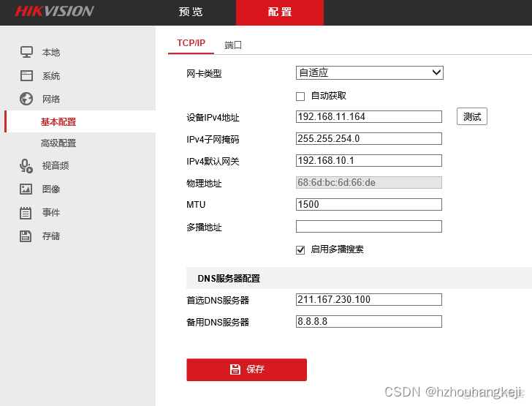Select the 配置 top tab
The height and width of the screenshot is (406, 532).
280,12
